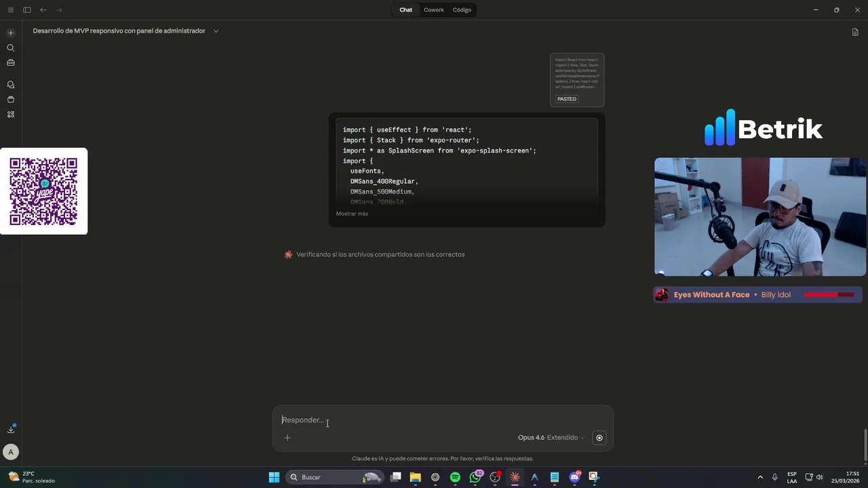Click the 'Claude es IA' disclaimer text

coord(442,459)
